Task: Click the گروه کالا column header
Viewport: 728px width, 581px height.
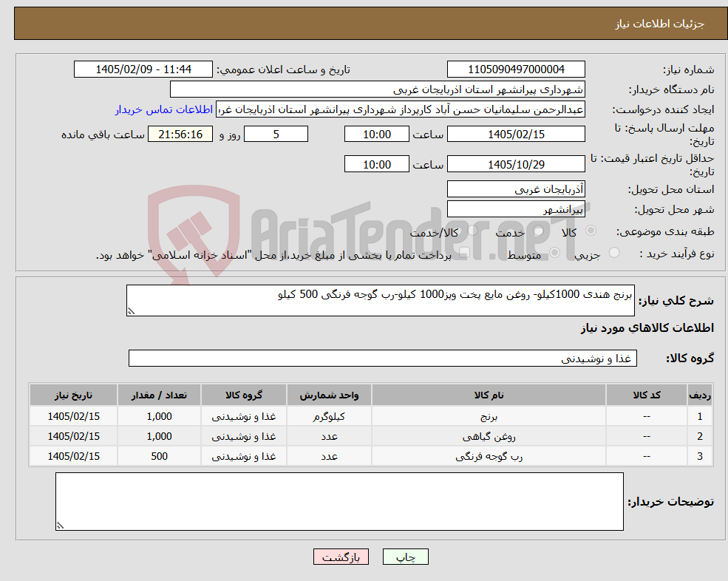Action: point(244,395)
